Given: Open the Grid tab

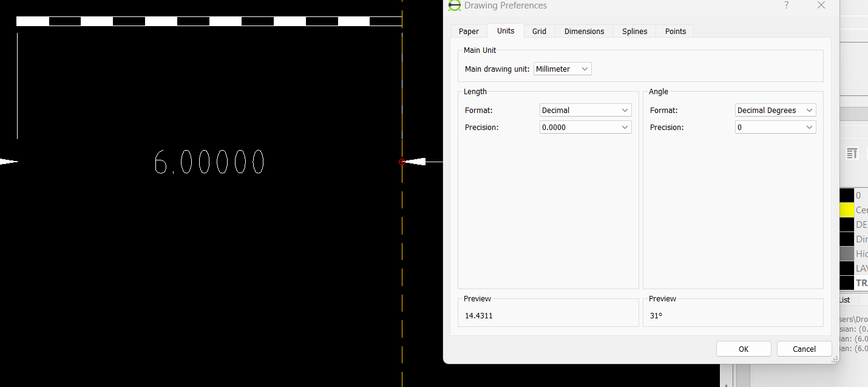Looking at the screenshot, I should (539, 32).
